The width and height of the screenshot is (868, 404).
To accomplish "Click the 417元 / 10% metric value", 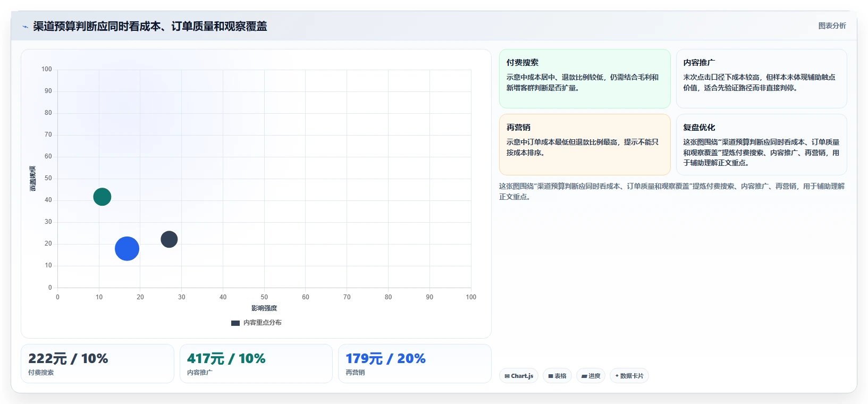I will click(226, 359).
